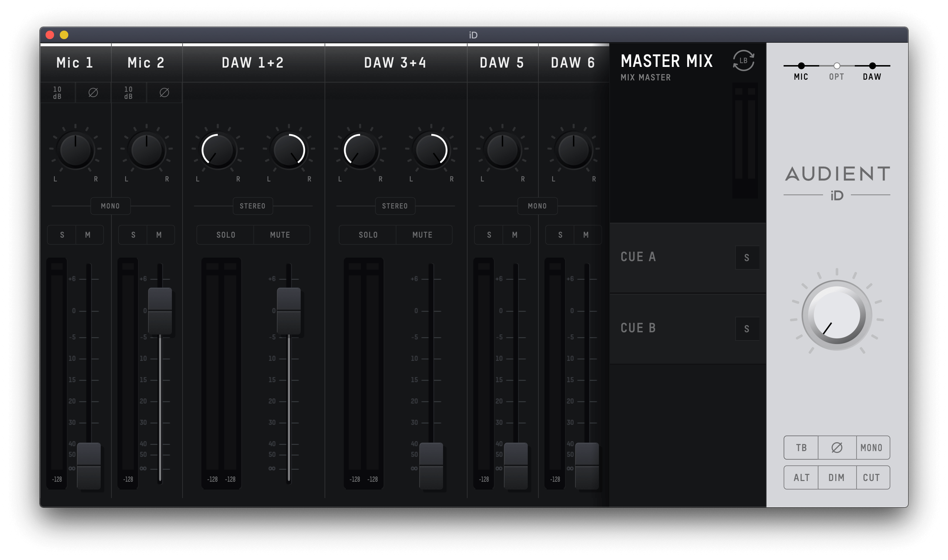Toggle master phase invert button

click(837, 448)
